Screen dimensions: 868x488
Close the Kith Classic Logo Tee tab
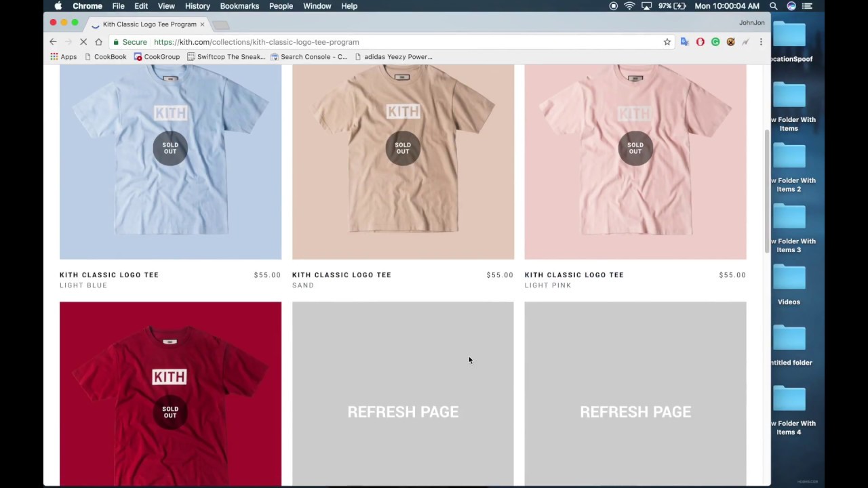[202, 24]
